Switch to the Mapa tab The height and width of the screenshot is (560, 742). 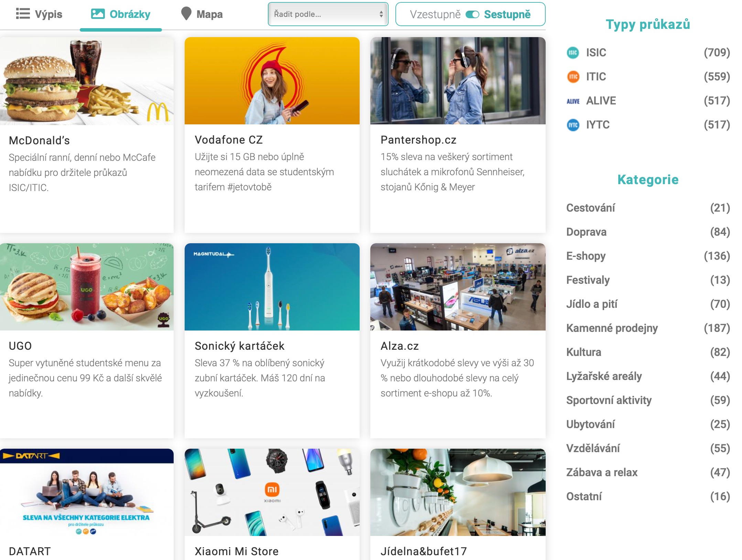pyautogui.click(x=209, y=14)
